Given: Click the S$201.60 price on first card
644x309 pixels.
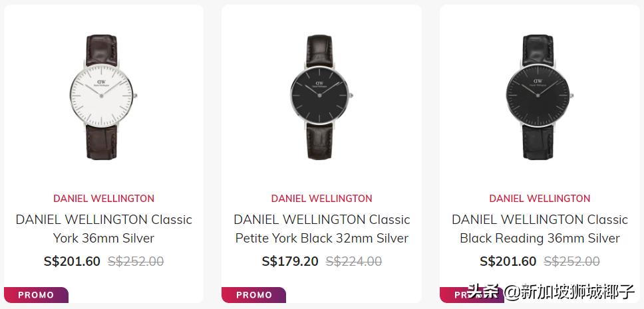Looking at the screenshot, I should [72, 261].
